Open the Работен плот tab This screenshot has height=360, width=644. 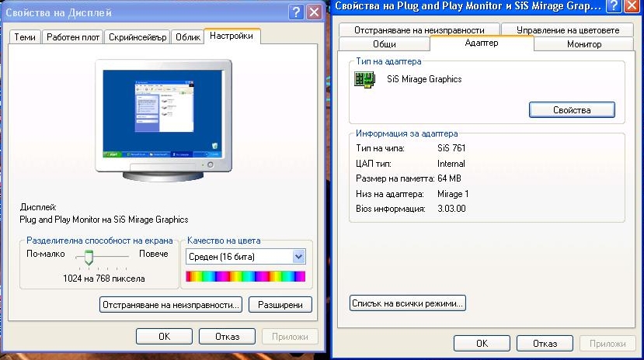(73, 37)
